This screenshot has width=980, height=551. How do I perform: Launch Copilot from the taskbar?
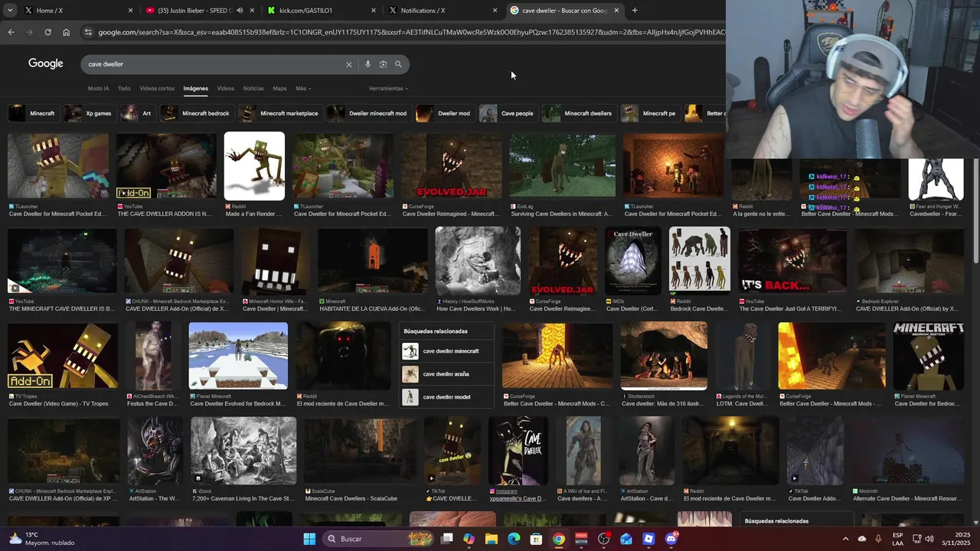coord(469,539)
